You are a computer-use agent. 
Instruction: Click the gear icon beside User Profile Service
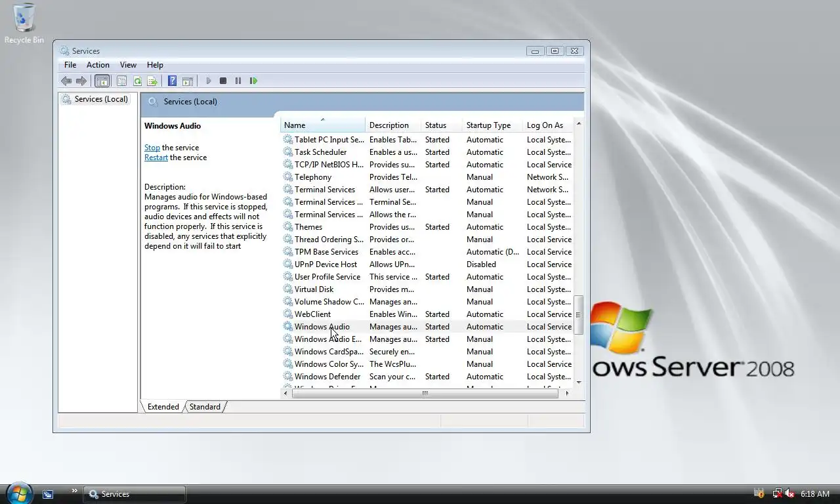[x=287, y=277]
